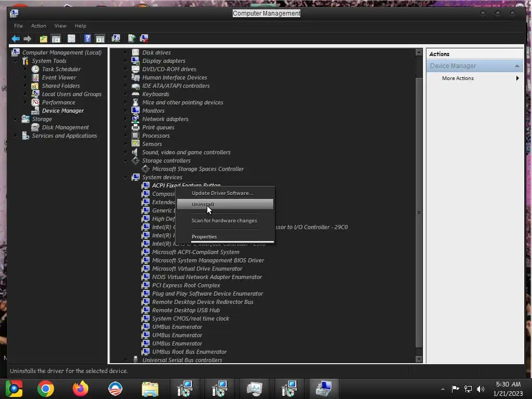This screenshot has height=399, width=532.
Task: Click the Display adapters category icon
Action: (x=136, y=61)
